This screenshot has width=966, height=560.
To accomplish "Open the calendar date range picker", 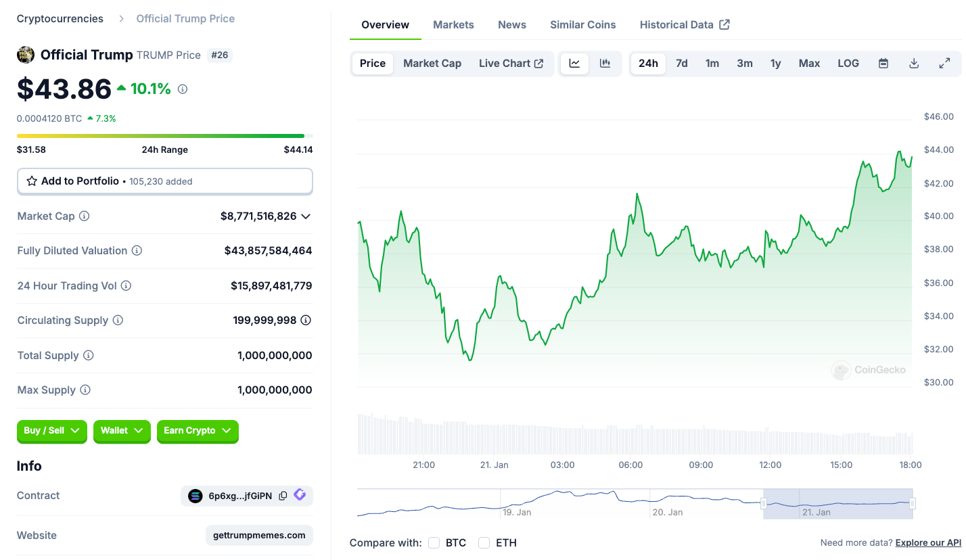I will coord(883,64).
